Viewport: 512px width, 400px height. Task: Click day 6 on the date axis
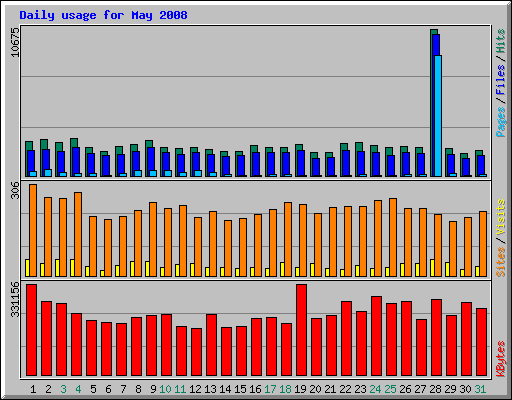(108, 389)
